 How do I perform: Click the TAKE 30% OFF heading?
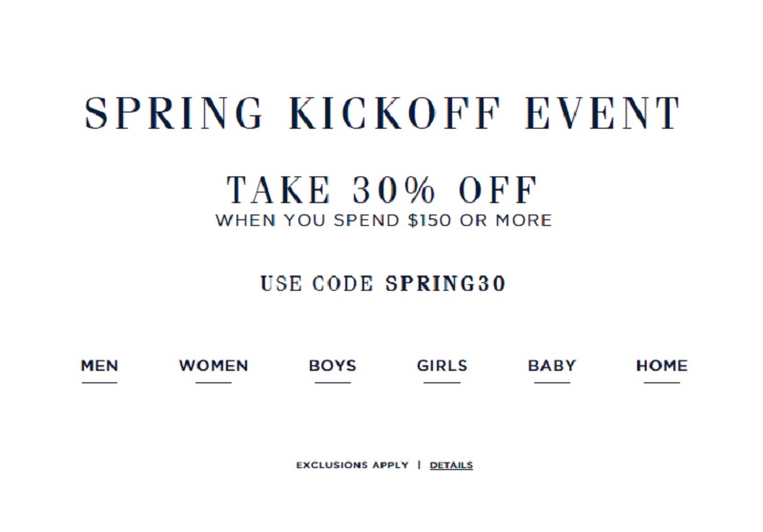(x=382, y=190)
